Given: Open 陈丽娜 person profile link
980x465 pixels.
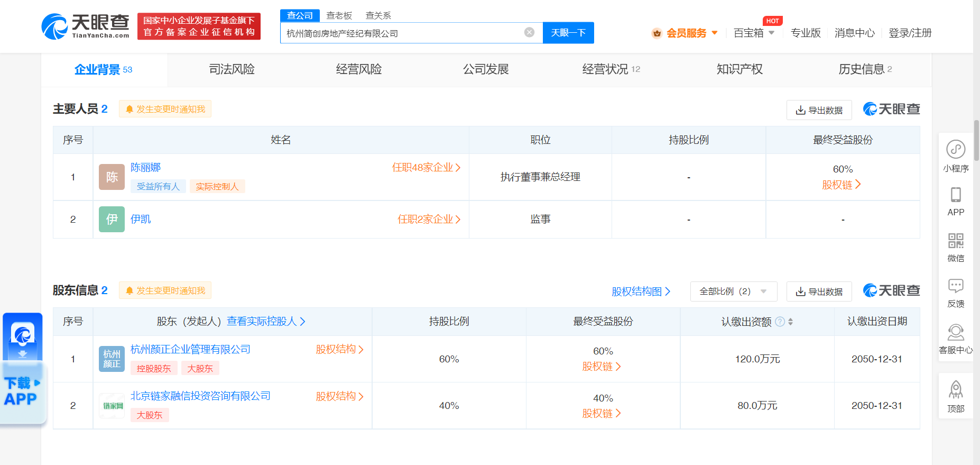Looking at the screenshot, I should point(145,168).
